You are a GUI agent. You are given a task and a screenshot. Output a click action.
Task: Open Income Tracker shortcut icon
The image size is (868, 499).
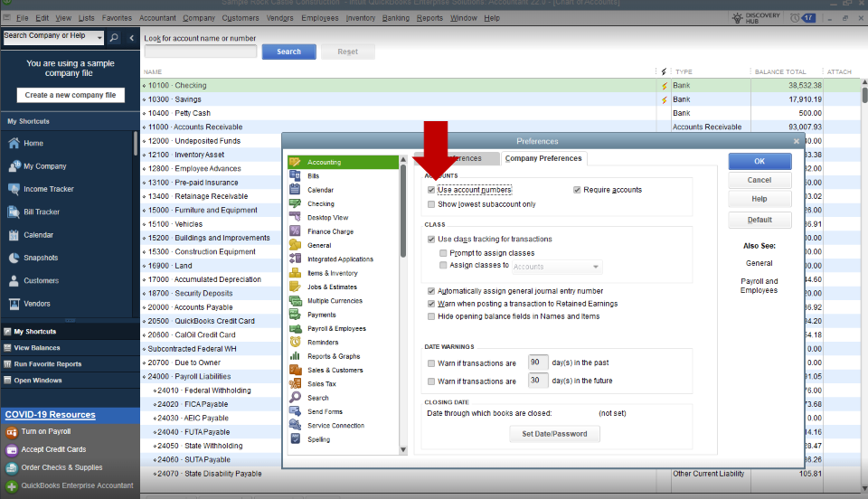(14, 189)
